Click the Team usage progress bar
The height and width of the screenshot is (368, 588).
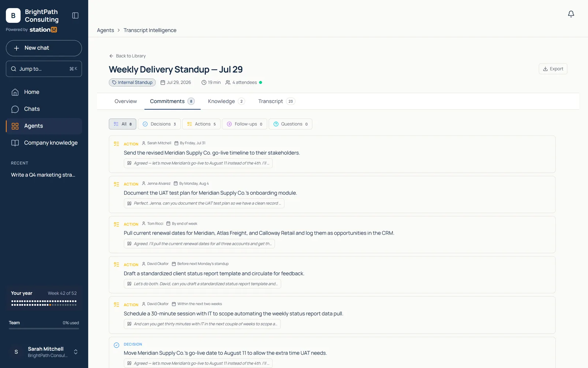[x=44, y=328]
